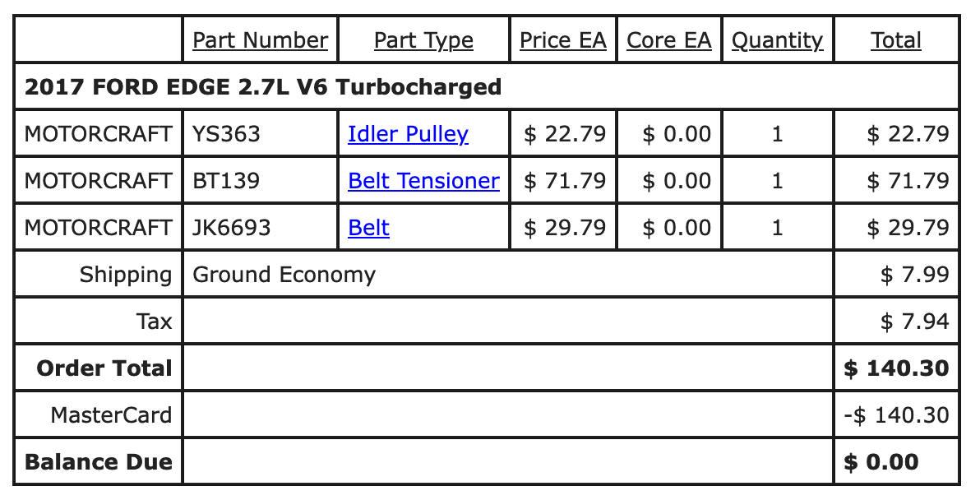Click the Order Total amount $140.30
980x500 pixels.
pos(896,368)
